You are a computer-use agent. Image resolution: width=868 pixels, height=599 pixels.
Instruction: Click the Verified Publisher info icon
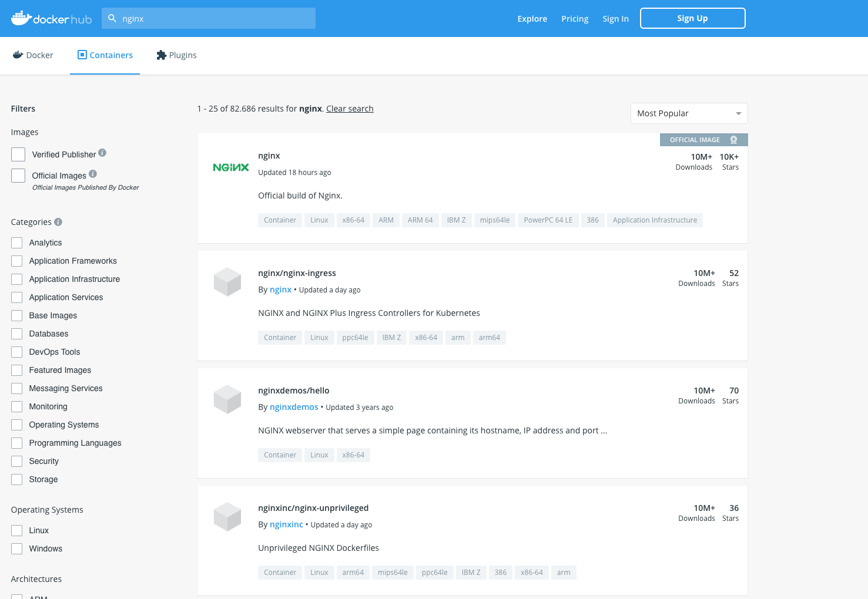pos(102,152)
